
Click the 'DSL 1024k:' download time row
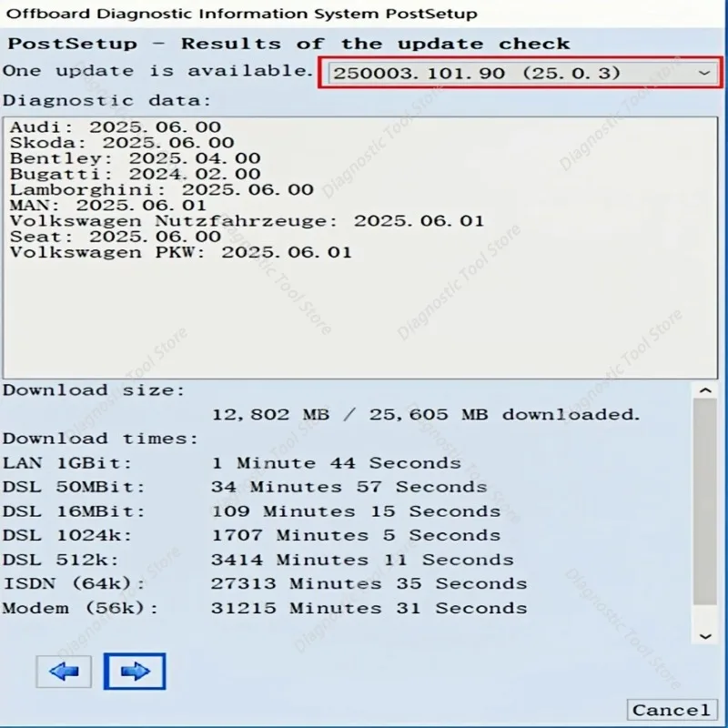pyautogui.click(x=252, y=535)
